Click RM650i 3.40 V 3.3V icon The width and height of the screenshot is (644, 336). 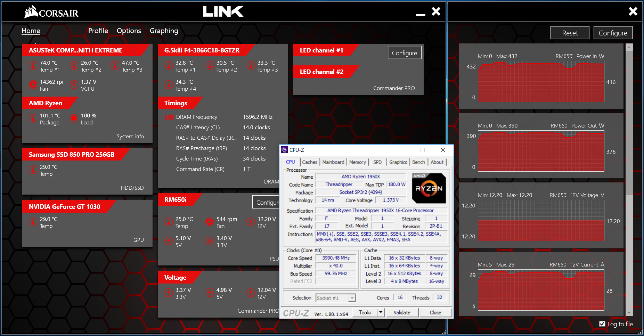(x=210, y=241)
